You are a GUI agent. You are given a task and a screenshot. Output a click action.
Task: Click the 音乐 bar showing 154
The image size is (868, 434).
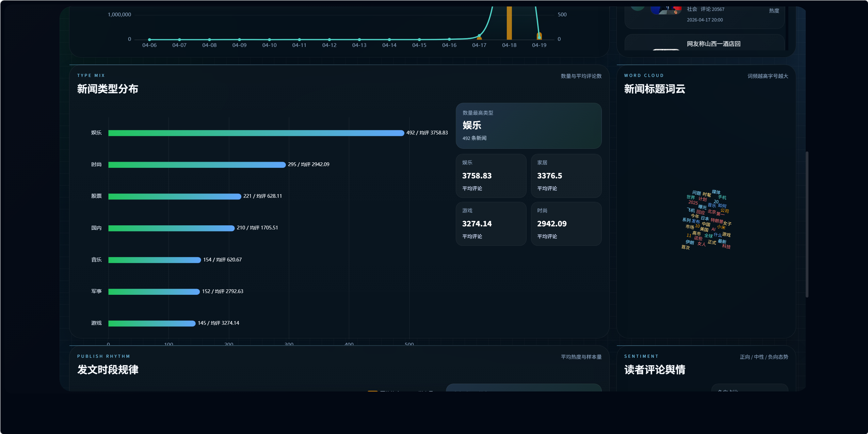point(155,260)
